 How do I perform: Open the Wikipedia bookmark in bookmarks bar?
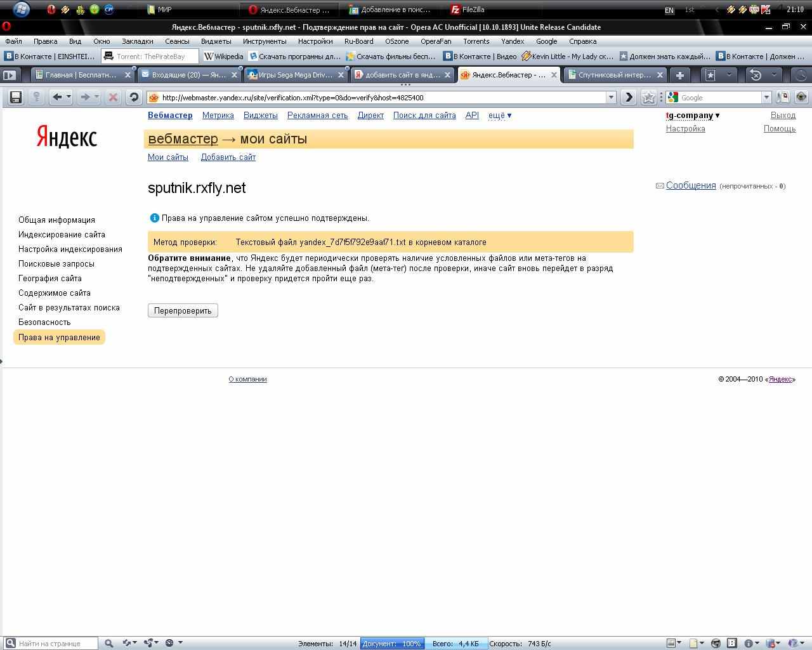pos(223,56)
